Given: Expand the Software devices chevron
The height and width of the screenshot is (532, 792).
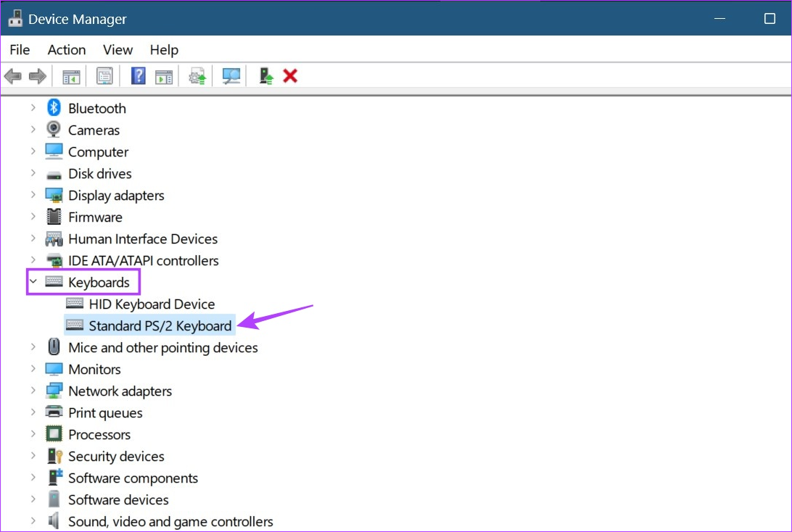Looking at the screenshot, I should pyautogui.click(x=33, y=499).
